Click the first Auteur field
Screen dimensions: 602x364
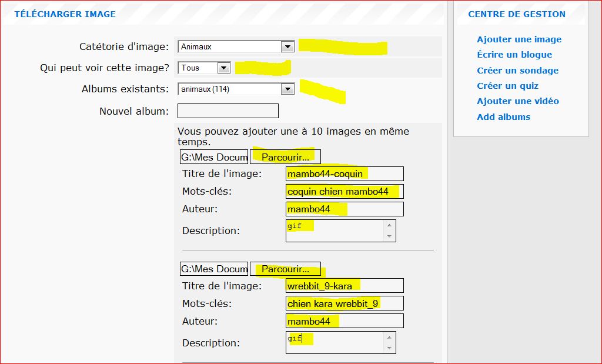pyautogui.click(x=345, y=209)
